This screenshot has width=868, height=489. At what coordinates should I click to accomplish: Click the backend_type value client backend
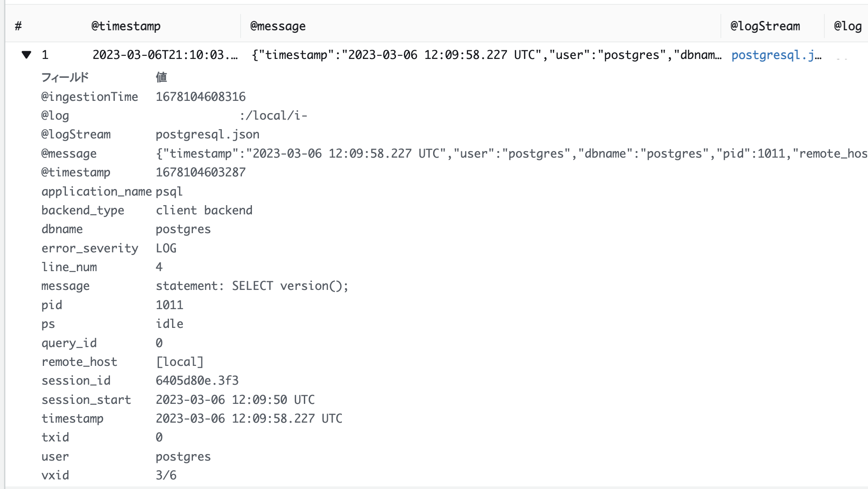pyautogui.click(x=204, y=210)
